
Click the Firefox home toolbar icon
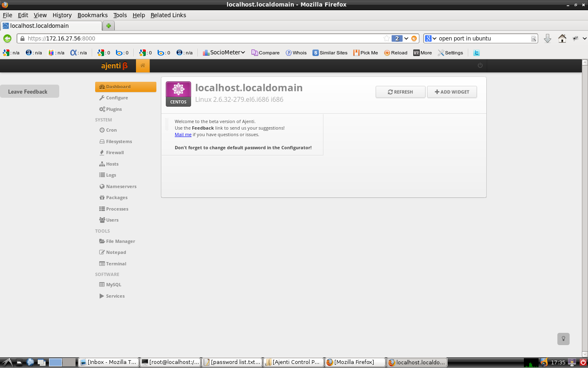point(562,38)
